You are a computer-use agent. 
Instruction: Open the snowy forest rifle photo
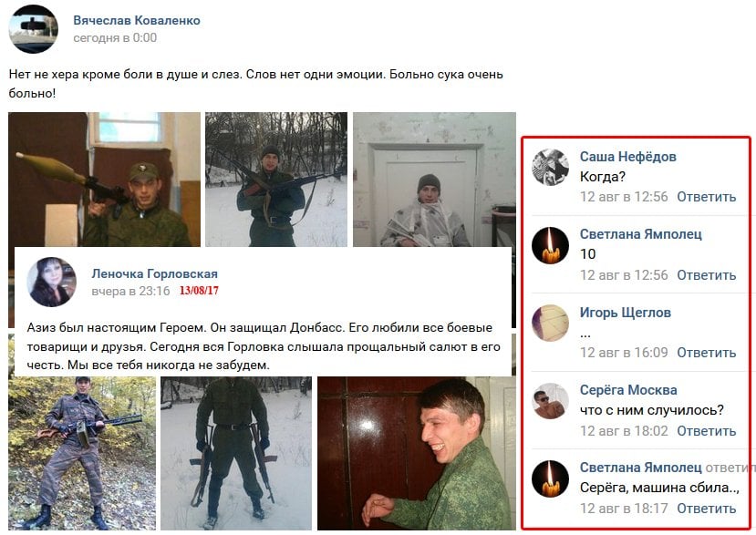tap(276, 180)
